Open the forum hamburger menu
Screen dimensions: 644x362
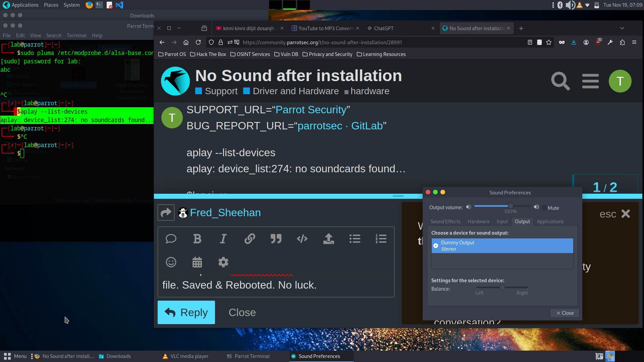point(590,81)
